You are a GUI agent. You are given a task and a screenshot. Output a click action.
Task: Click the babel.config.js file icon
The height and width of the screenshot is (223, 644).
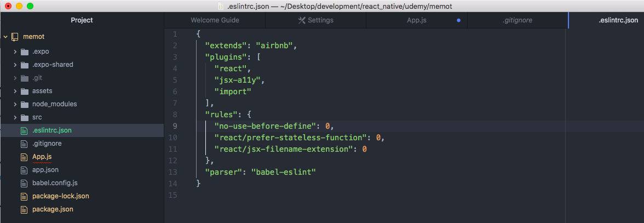point(23,183)
